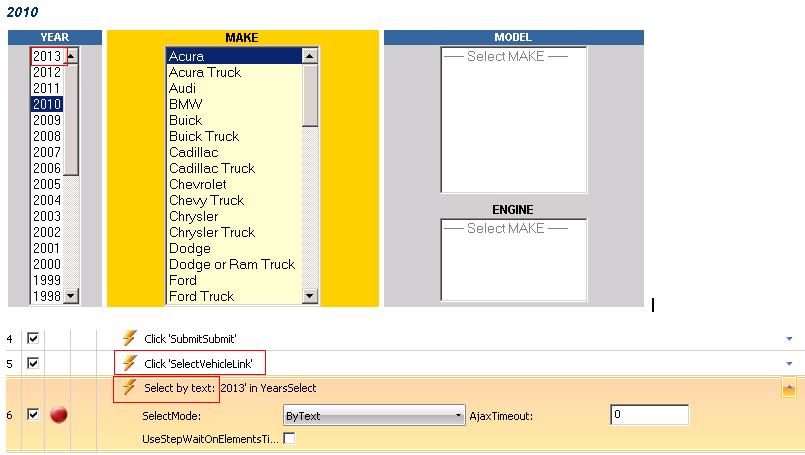Click YEAR list scroll-down arrow
805x455 pixels.
coord(71,296)
